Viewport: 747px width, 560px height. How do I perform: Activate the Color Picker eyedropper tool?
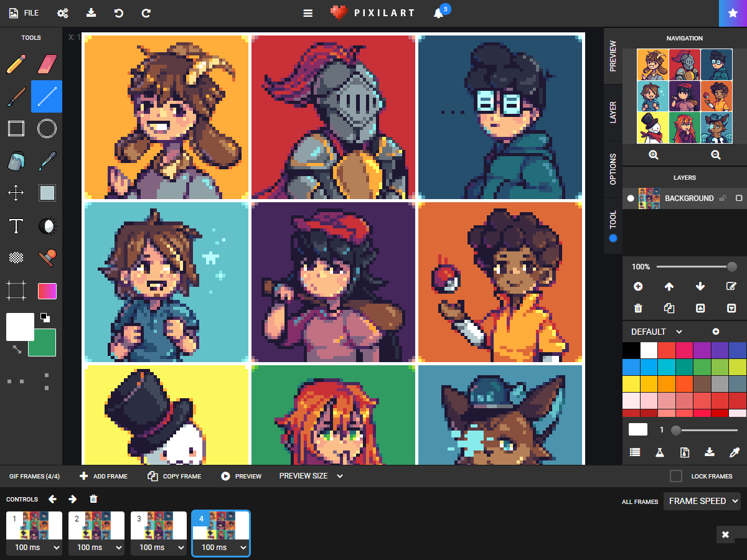tap(47, 161)
